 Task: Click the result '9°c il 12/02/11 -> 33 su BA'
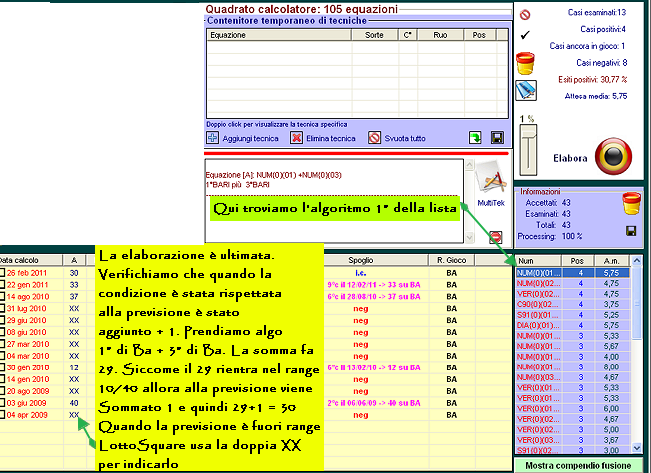click(374, 285)
